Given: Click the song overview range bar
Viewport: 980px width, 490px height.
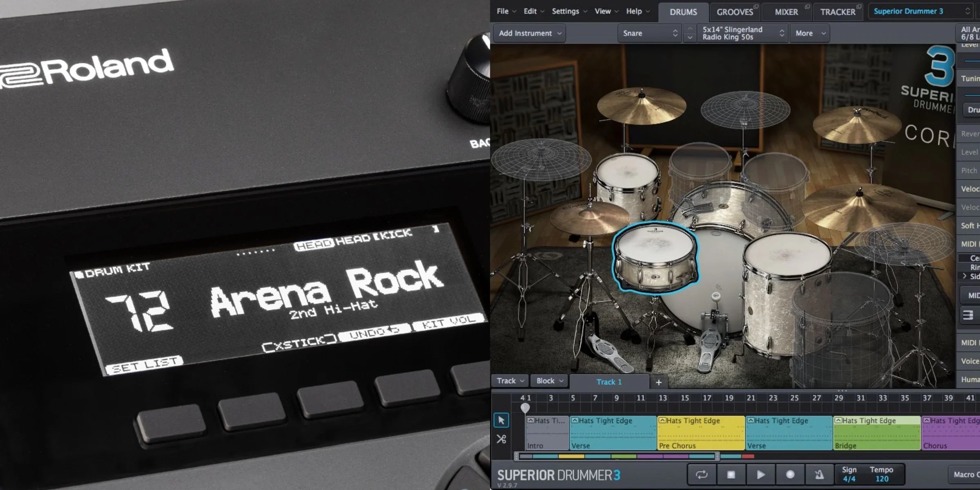Looking at the screenshot, I should pyautogui.click(x=617, y=456).
